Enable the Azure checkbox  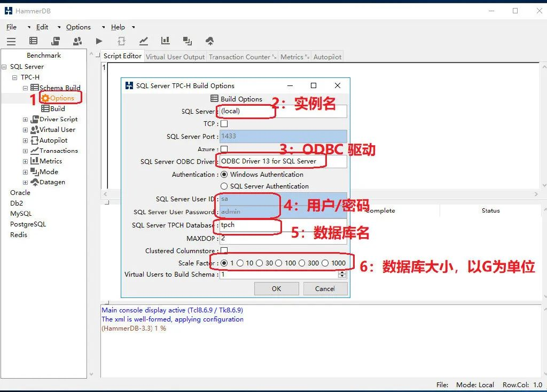(x=224, y=149)
